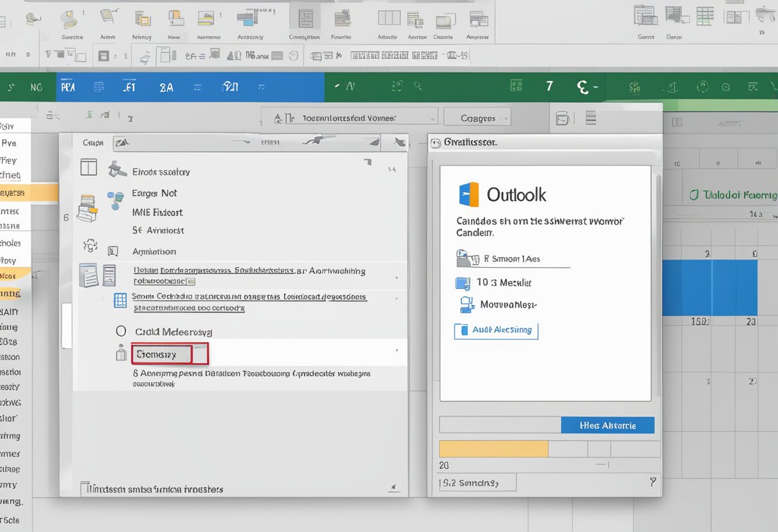
Task: Open the Cragyes dropdown
Action: point(477,118)
